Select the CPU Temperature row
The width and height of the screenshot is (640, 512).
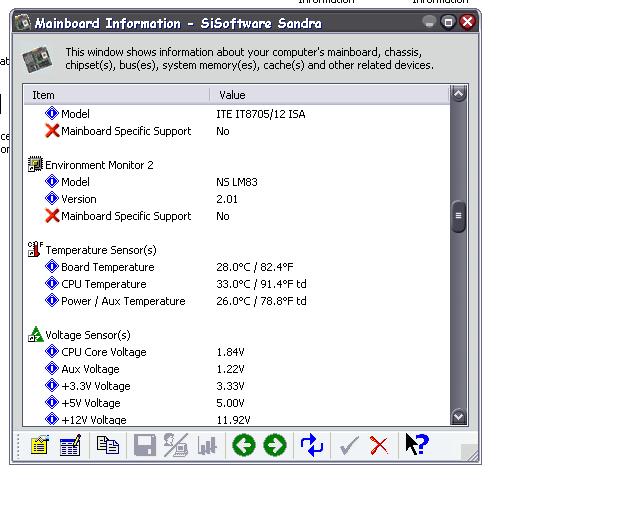(x=237, y=284)
